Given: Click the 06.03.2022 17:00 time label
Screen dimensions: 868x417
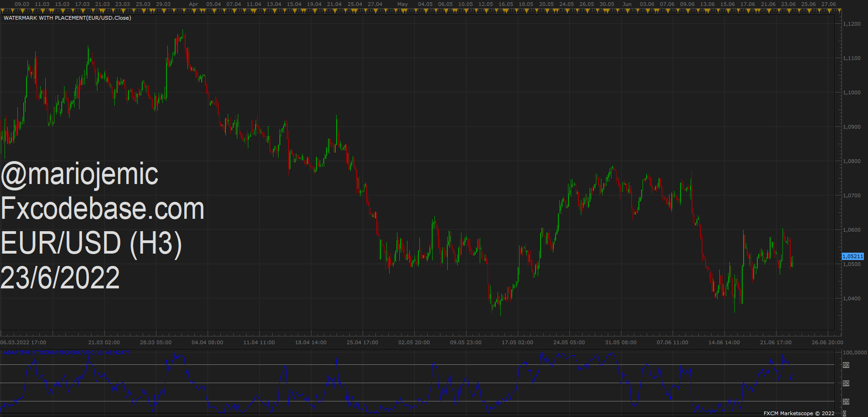Looking at the screenshot, I should [23, 342].
